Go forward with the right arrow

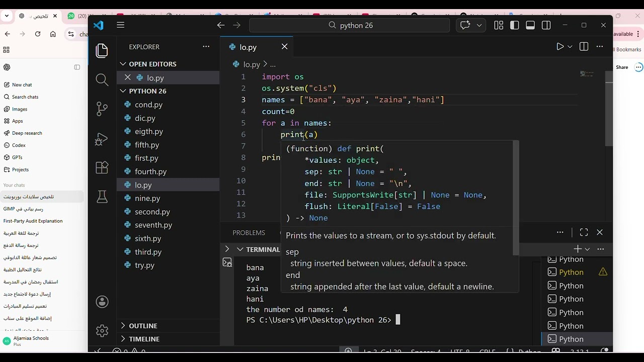coord(236,25)
